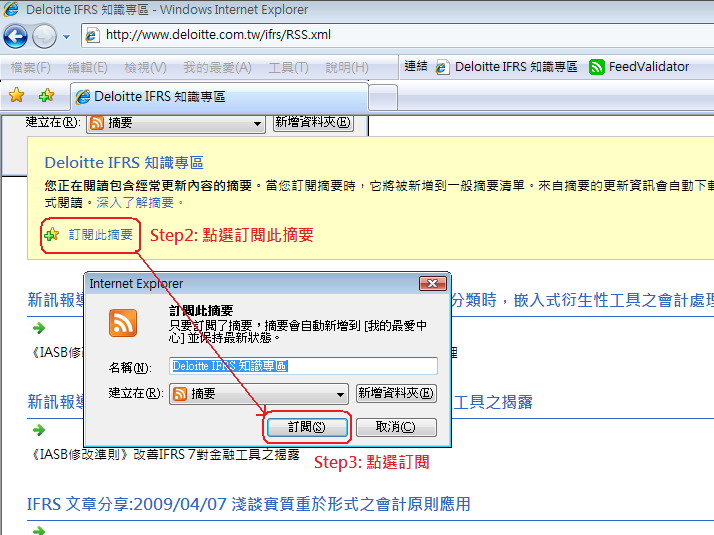Click the 取消(C) button
Image resolution: width=714 pixels, height=535 pixels.
coord(396,427)
